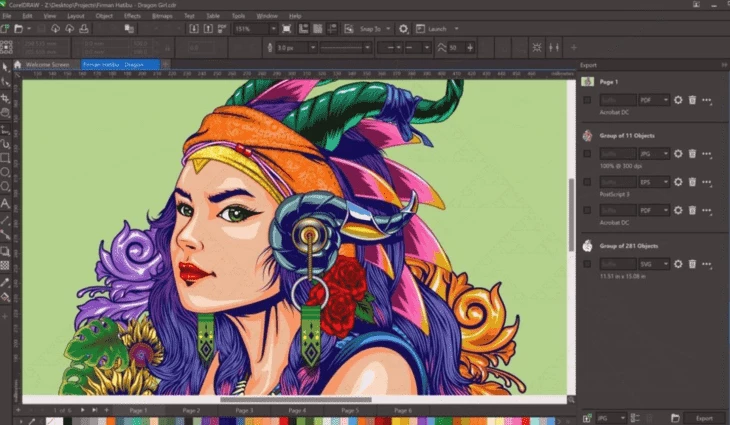The width and height of the screenshot is (730, 425).
Task: Select the Text tool (A icon)
Action: tap(5, 203)
